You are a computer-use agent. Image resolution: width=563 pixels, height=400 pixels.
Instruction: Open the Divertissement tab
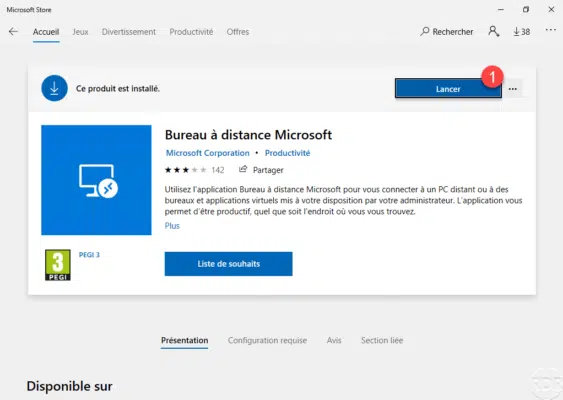click(x=129, y=32)
